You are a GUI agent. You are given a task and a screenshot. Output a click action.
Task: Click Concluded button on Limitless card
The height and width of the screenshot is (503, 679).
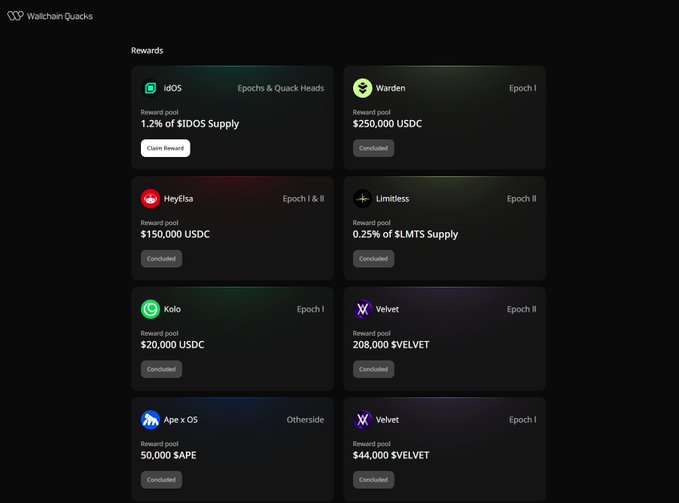point(373,258)
